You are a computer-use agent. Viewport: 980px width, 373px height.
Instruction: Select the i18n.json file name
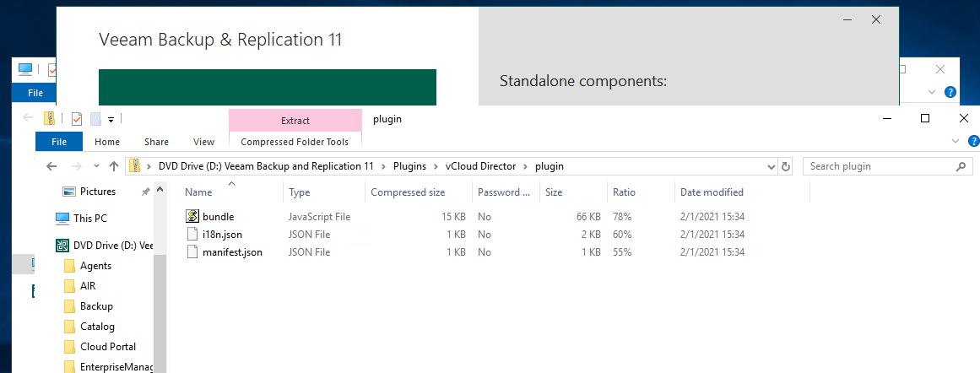coord(223,235)
